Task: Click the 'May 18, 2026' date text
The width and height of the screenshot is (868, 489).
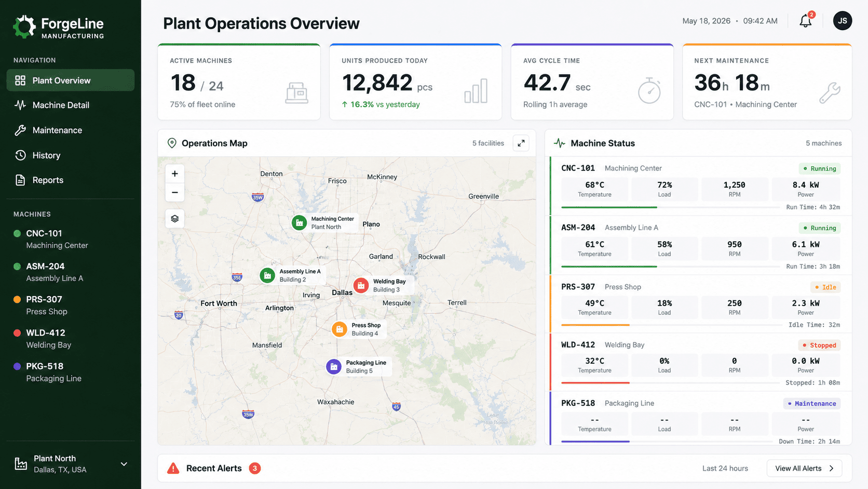Action: (706, 21)
